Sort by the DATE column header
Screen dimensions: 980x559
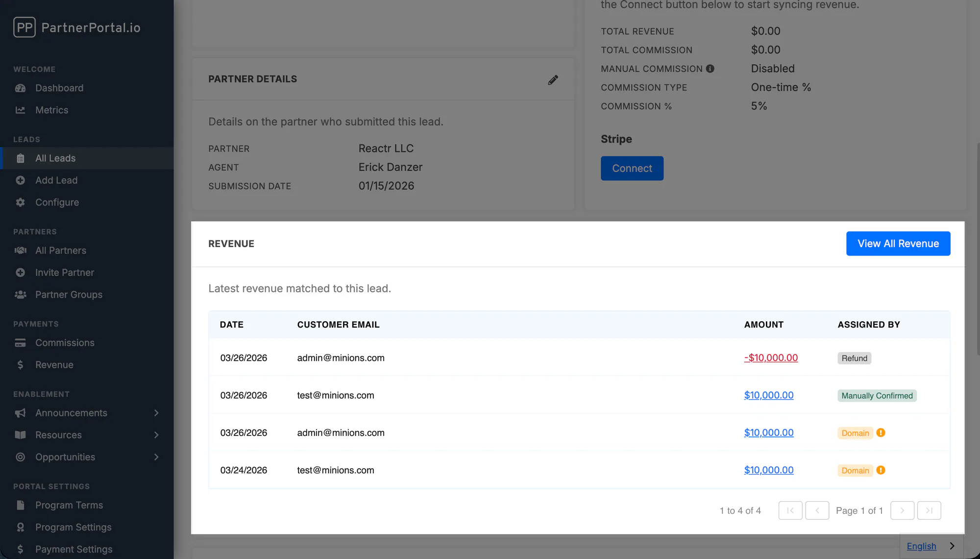tap(231, 325)
